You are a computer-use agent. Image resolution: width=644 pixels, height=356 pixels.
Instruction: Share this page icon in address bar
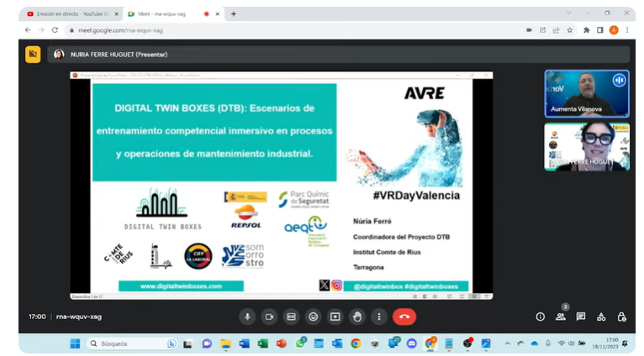point(556,30)
